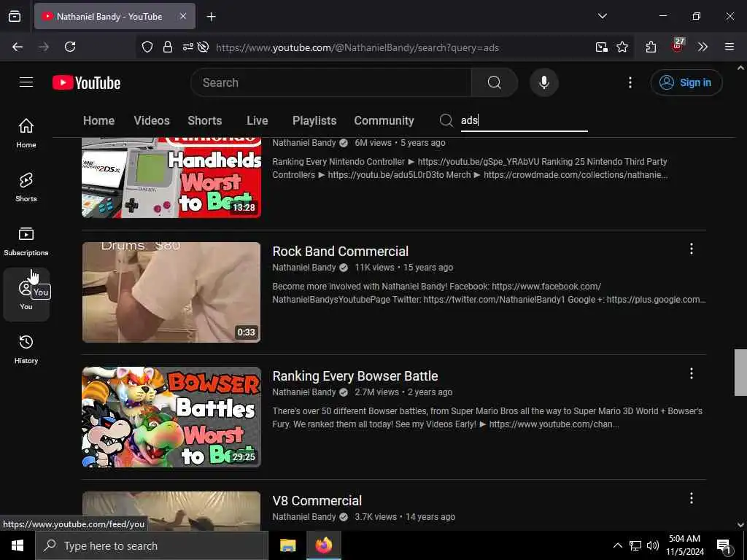
Task: Open Firefox application menu
Action: coord(729,47)
